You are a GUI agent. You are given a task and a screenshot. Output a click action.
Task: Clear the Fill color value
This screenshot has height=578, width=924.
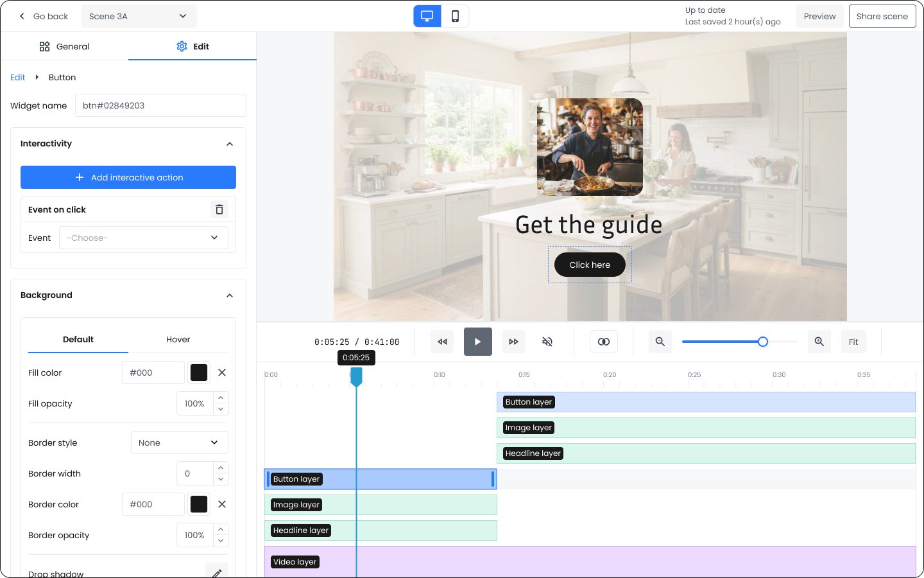point(222,372)
